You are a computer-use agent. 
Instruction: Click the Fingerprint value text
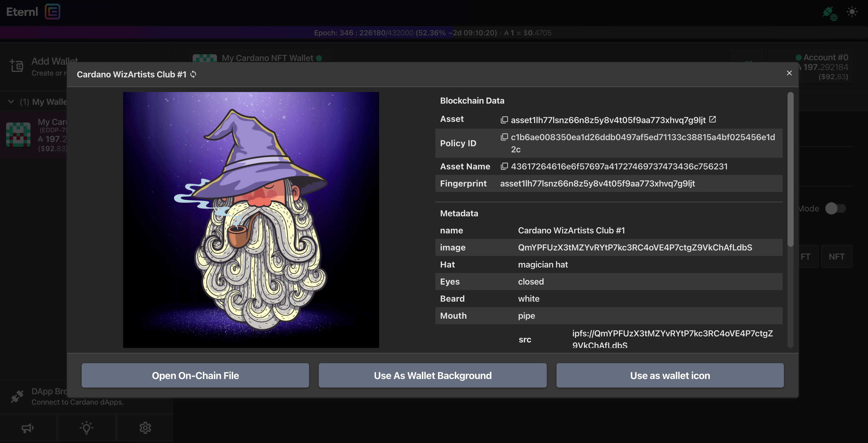(597, 183)
